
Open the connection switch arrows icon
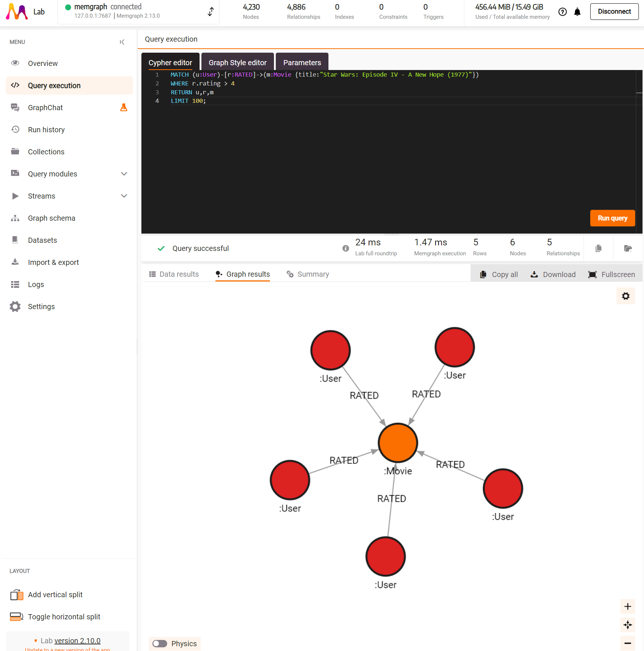[211, 11]
